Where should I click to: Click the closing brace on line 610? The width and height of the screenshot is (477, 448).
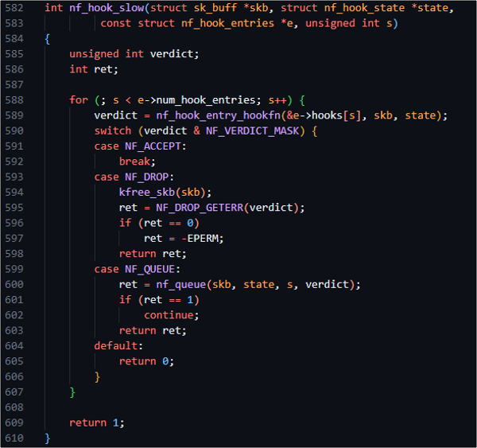pos(48,438)
